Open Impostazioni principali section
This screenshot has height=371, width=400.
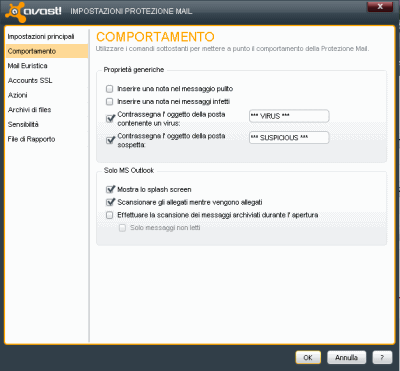41,36
